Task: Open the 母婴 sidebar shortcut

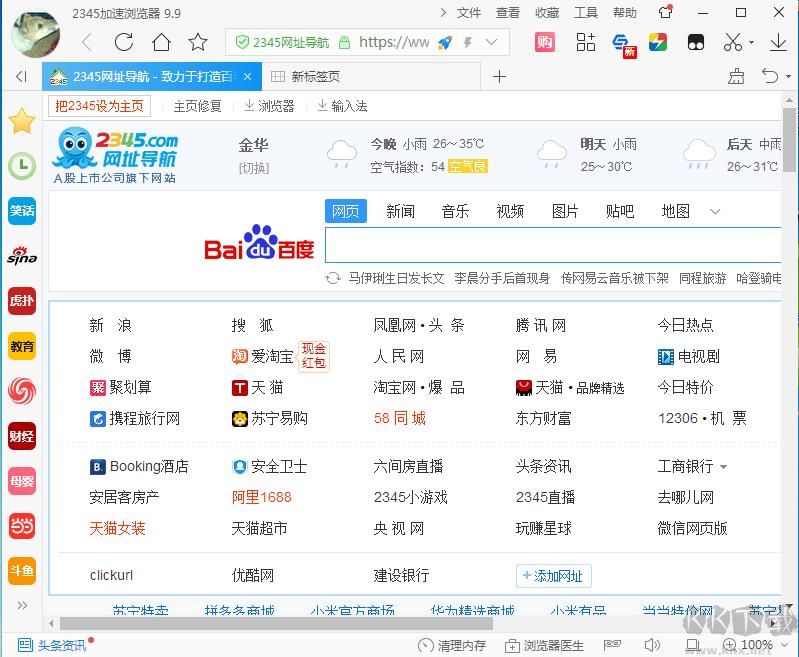Action: [22, 481]
